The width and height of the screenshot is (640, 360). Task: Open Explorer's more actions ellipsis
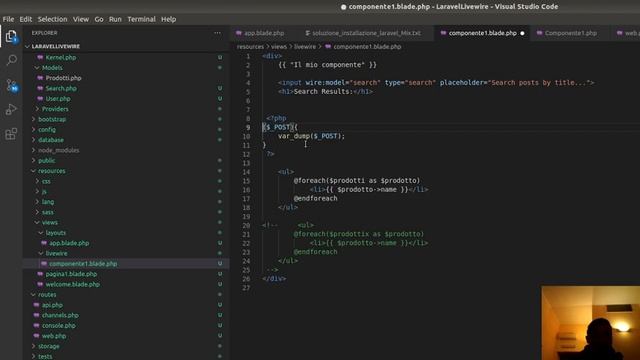217,33
